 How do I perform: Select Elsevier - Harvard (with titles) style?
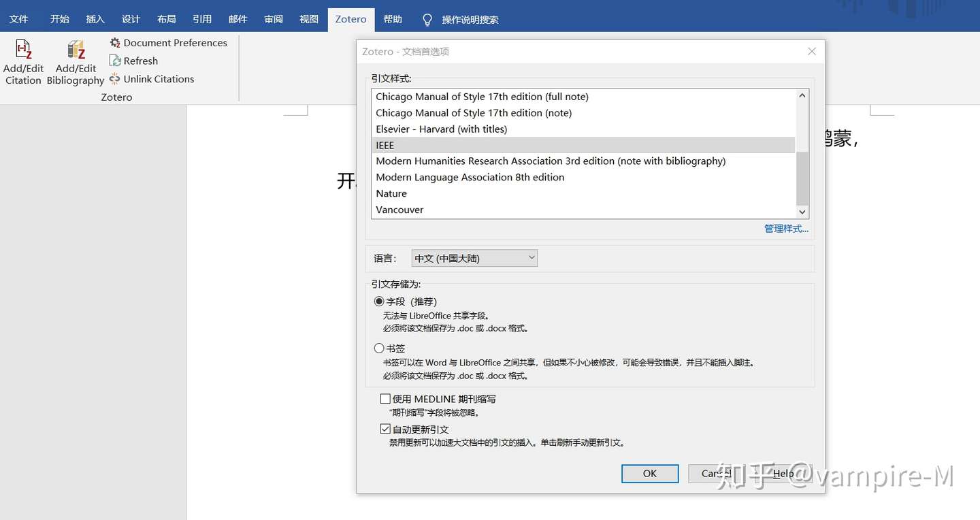(x=583, y=129)
